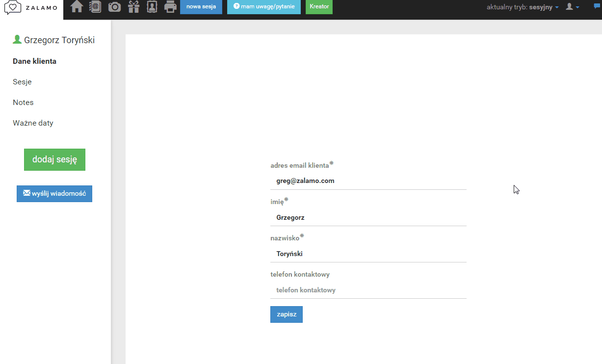Open the 'Sesje' sidebar section
The height and width of the screenshot is (364, 602).
point(22,82)
